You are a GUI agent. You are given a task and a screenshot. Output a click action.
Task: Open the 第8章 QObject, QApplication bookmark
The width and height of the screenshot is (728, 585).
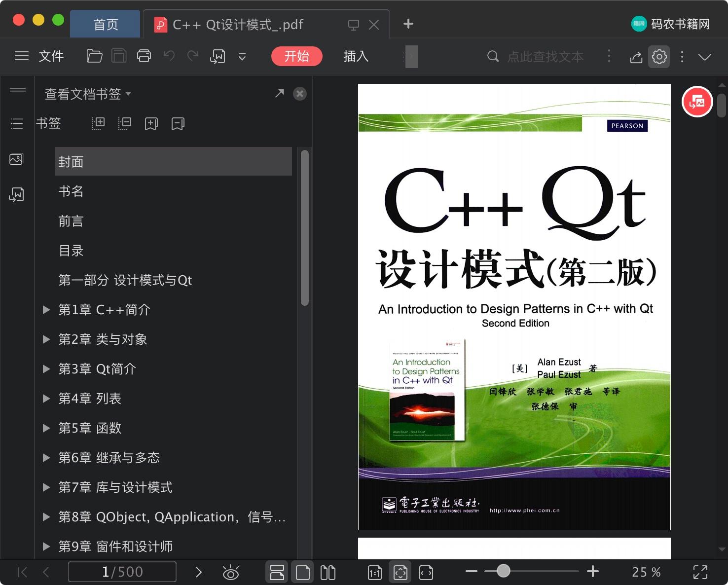tap(172, 517)
